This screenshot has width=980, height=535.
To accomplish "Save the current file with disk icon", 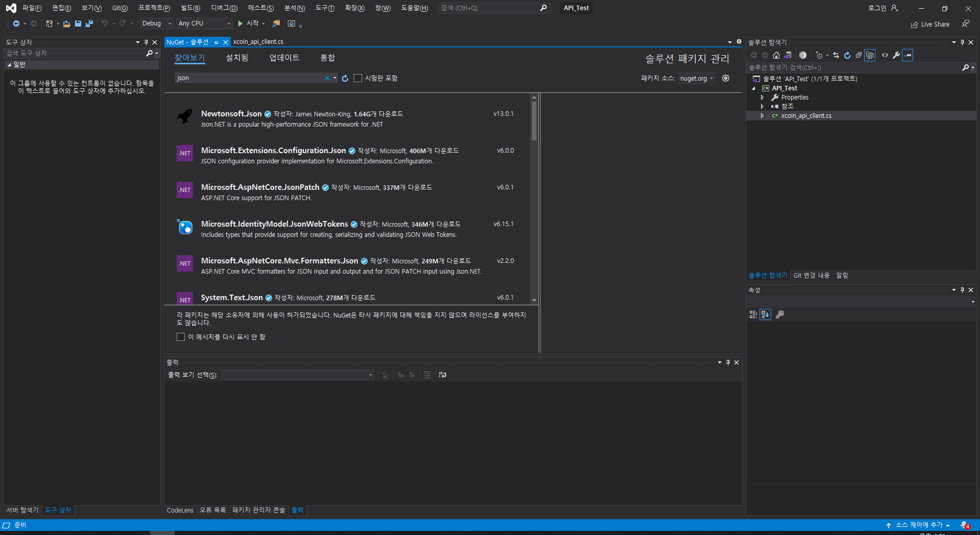I will pos(78,23).
